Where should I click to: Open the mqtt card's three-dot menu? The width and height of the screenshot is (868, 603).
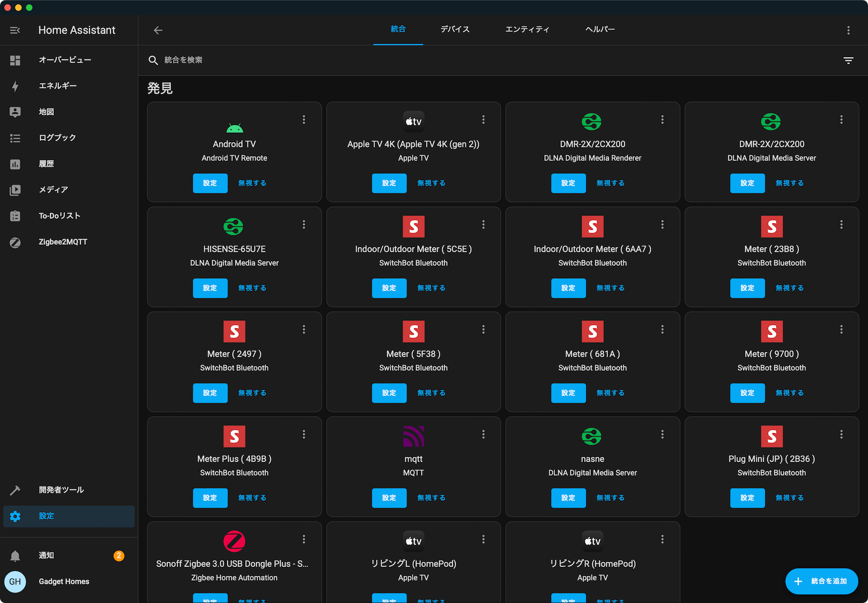(483, 434)
